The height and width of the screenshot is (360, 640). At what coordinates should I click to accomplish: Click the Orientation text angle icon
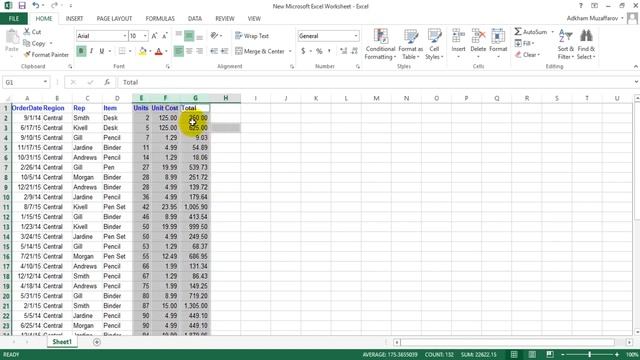pos(214,36)
